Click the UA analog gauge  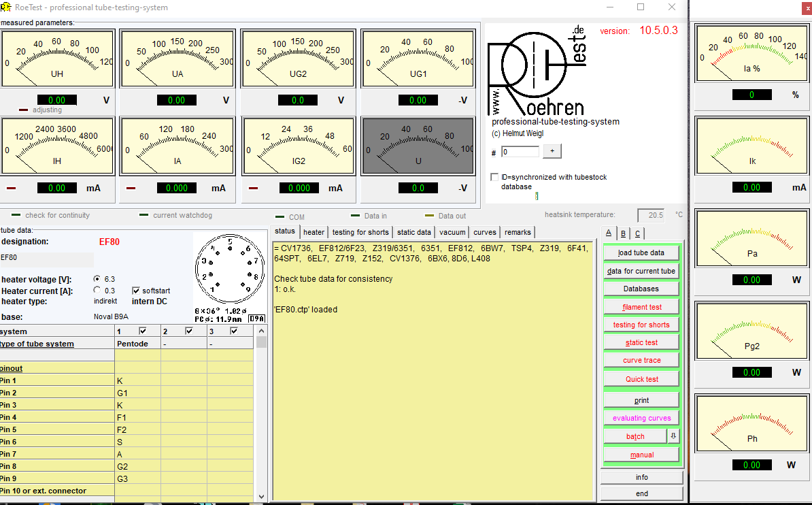(x=177, y=58)
